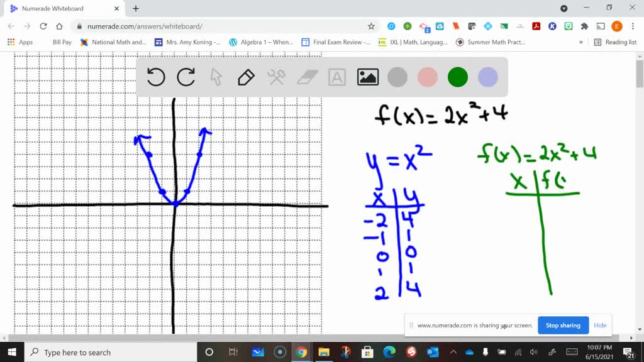Viewport: 644px width, 362px height.
Task: Select the Eraser tool
Action: (x=306, y=77)
